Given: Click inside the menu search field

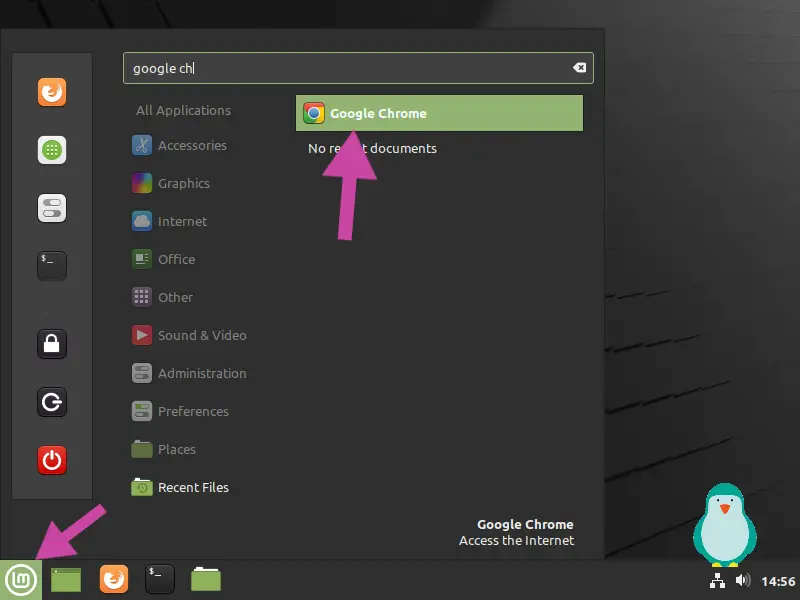Looking at the screenshot, I should point(358,68).
